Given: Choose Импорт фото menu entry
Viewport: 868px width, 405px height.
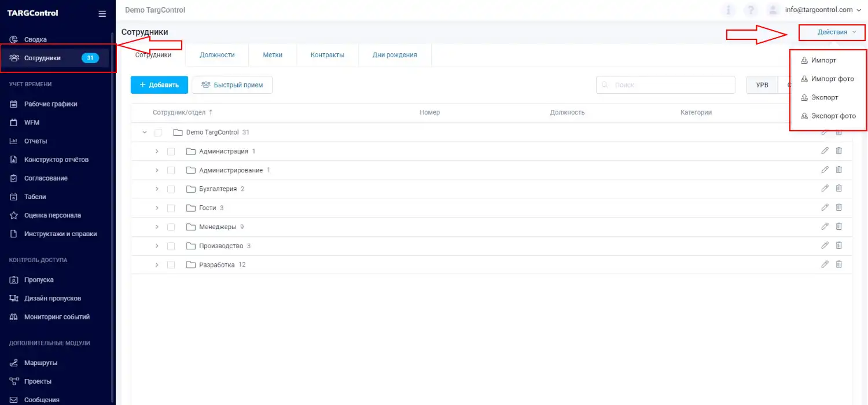Looking at the screenshot, I should pos(827,79).
